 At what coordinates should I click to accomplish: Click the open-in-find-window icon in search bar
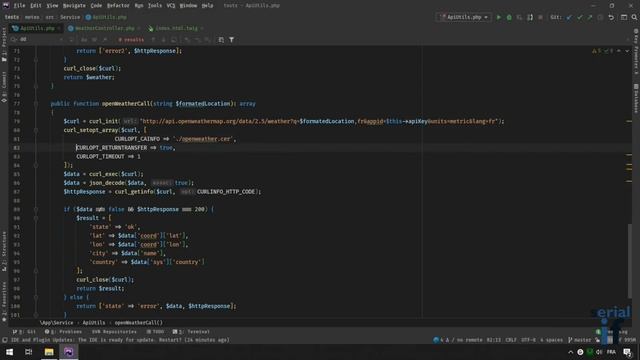click(221, 40)
